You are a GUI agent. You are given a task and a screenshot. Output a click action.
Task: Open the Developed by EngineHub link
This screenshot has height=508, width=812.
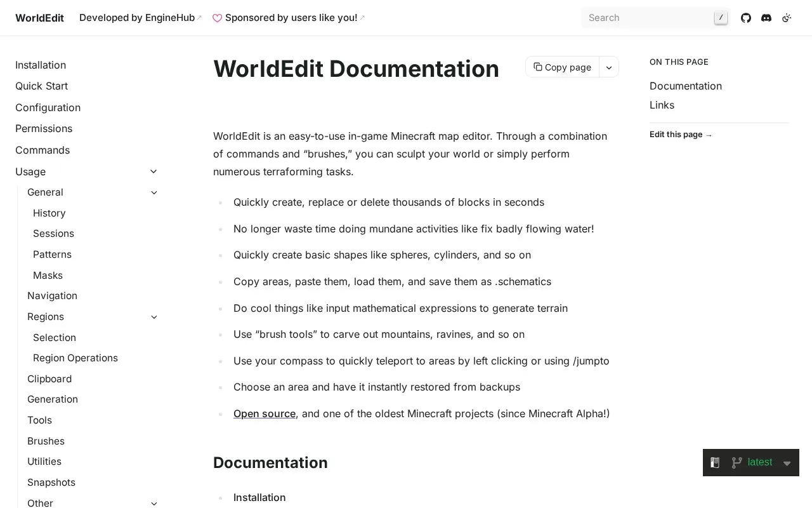pyautogui.click(x=140, y=18)
